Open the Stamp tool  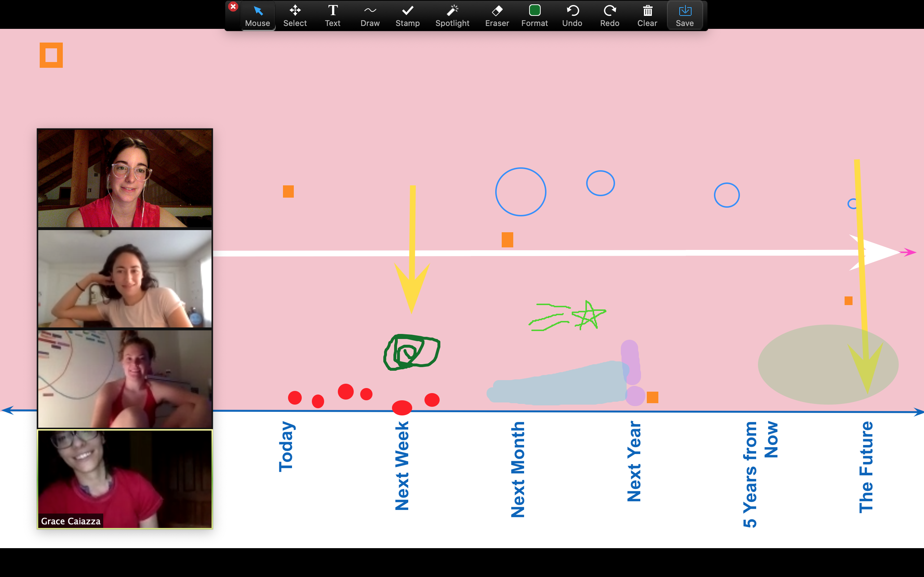pyautogui.click(x=407, y=16)
